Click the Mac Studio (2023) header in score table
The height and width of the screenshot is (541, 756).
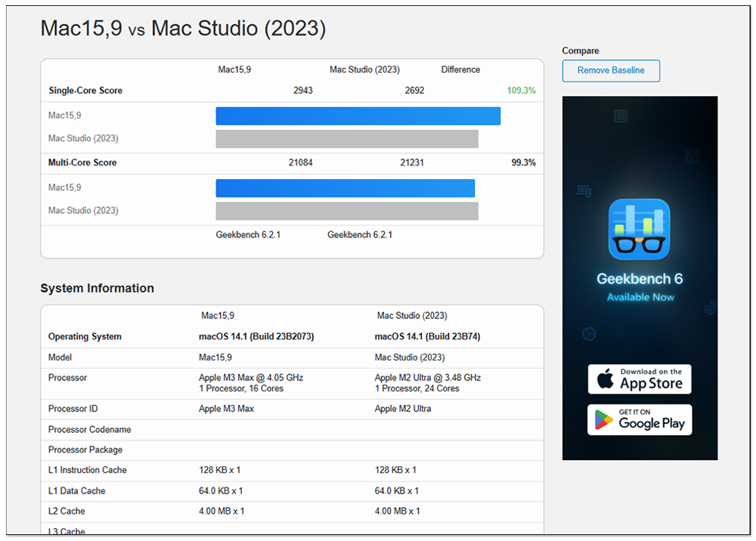click(364, 70)
